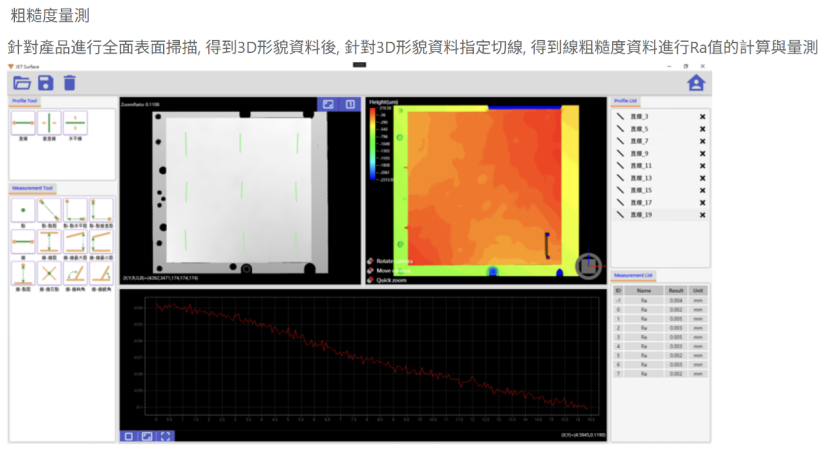Select the straight line profile tool

coord(23,123)
